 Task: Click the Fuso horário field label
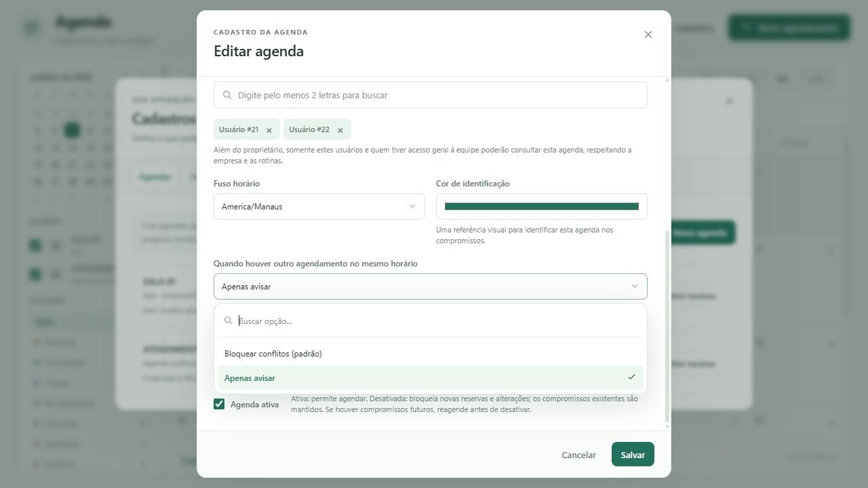237,184
